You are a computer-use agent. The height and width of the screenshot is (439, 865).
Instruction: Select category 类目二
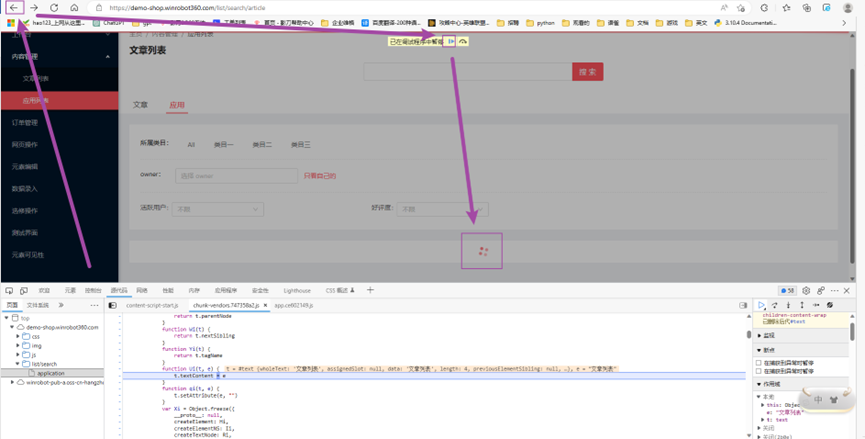(262, 144)
